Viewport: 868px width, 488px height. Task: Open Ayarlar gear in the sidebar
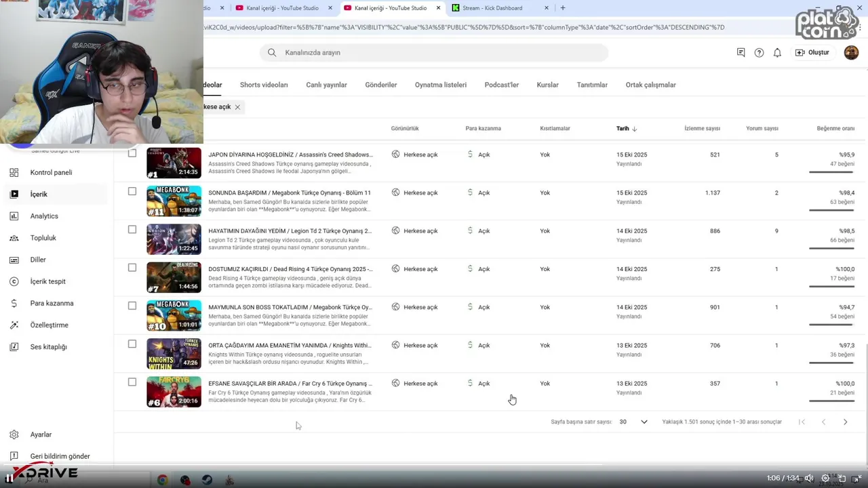(14, 434)
